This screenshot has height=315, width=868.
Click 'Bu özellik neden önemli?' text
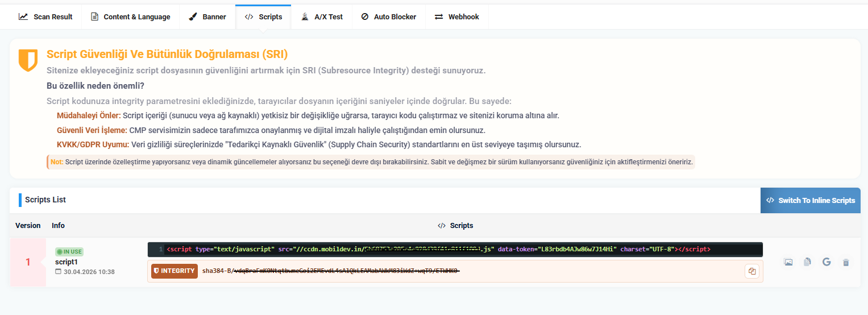(x=95, y=86)
